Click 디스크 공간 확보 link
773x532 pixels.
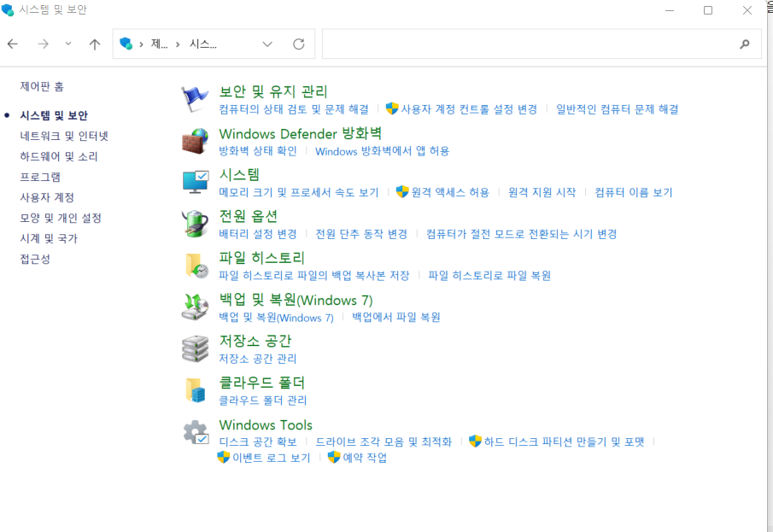click(x=258, y=441)
